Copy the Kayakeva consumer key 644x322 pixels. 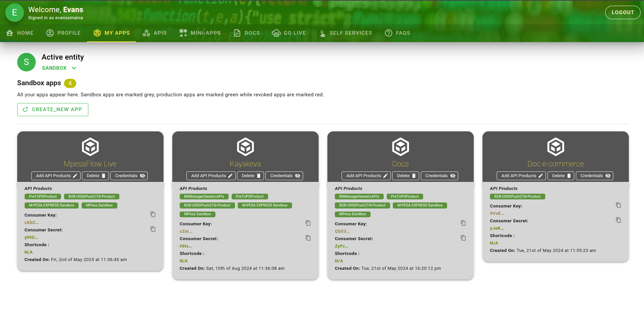point(308,223)
